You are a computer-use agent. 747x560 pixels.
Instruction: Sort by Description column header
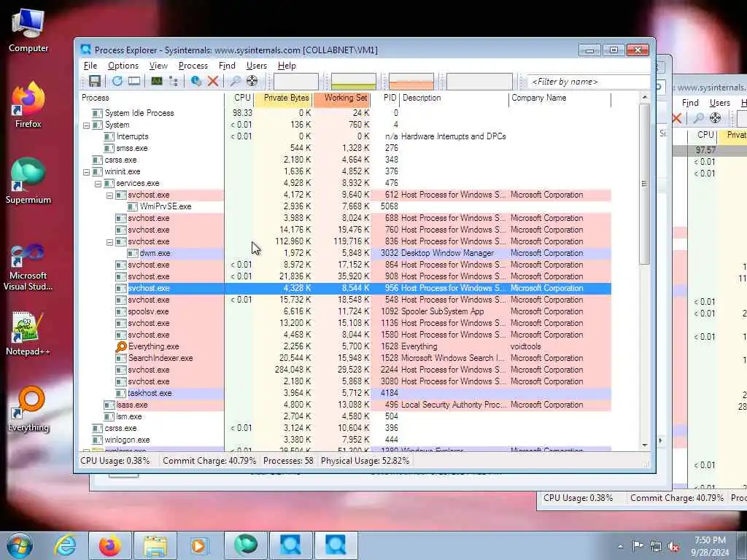coord(454,98)
